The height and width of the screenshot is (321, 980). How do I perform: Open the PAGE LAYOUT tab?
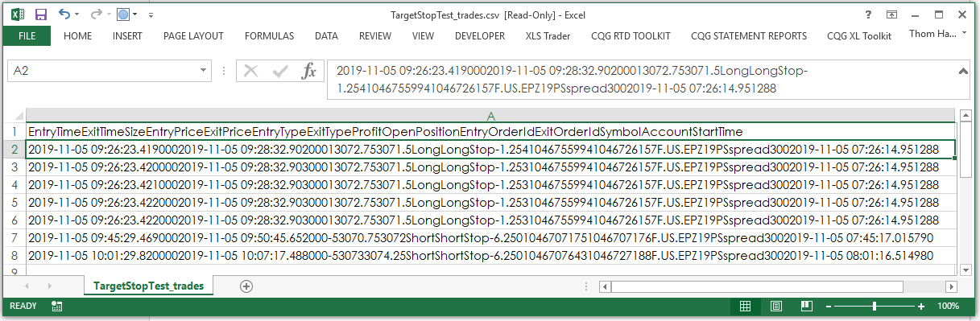193,35
